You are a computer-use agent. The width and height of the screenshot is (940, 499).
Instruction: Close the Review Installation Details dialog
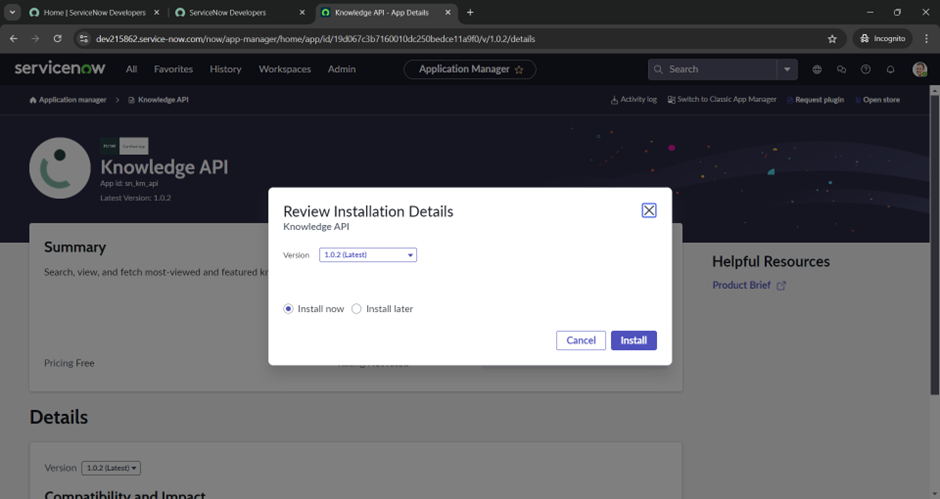click(649, 210)
